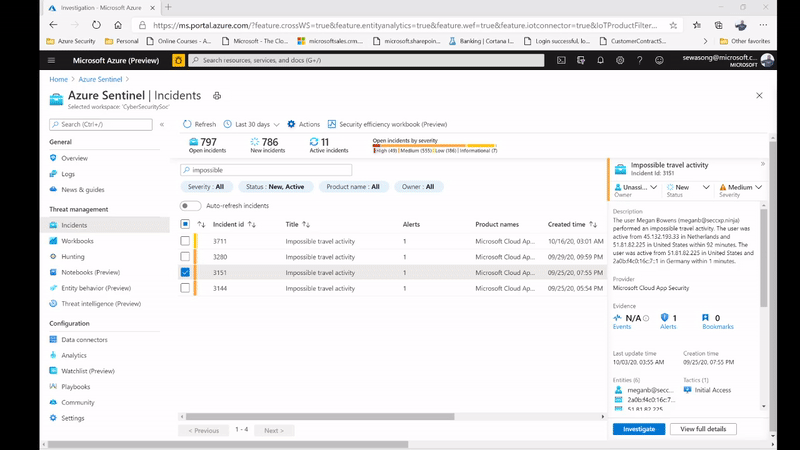Click the user account avatar
The width and height of the screenshot is (800, 450).
(767, 60)
